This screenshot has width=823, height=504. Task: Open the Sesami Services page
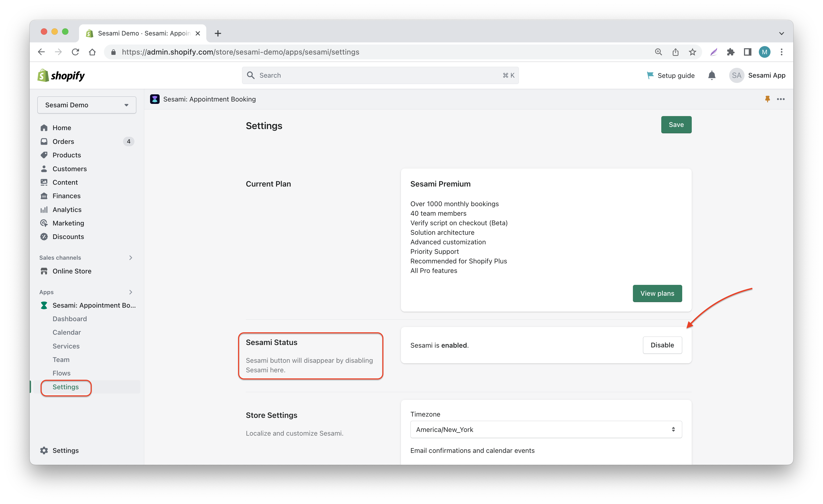pyautogui.click(x=66, y=346)
